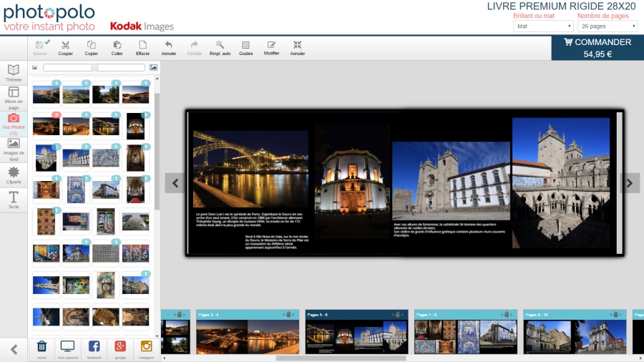The width and height of the screenshot is (644, 362).
Task: Click the Texte tab in sidebar
Action: tap(14, 200)
